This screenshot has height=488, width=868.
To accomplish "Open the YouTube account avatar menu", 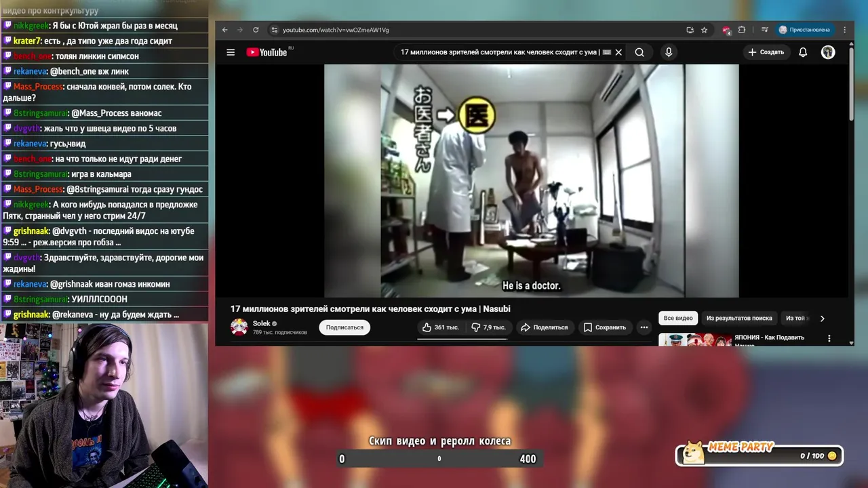I will (x=828, y=52).
